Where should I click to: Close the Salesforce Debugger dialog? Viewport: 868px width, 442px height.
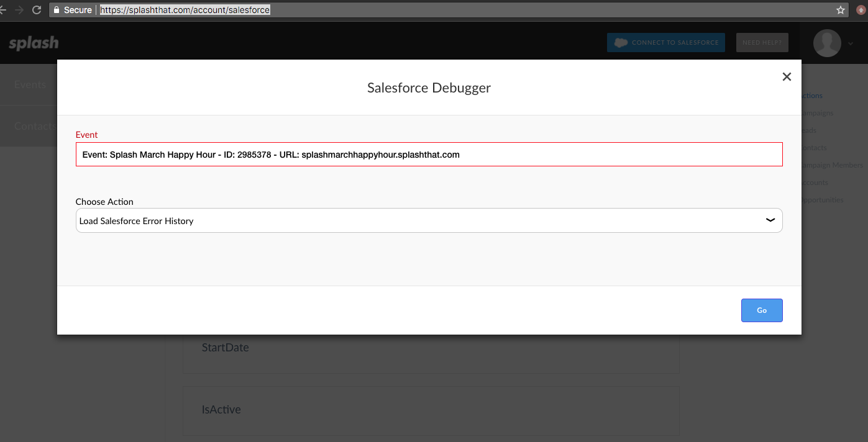(x=787, y=77)
